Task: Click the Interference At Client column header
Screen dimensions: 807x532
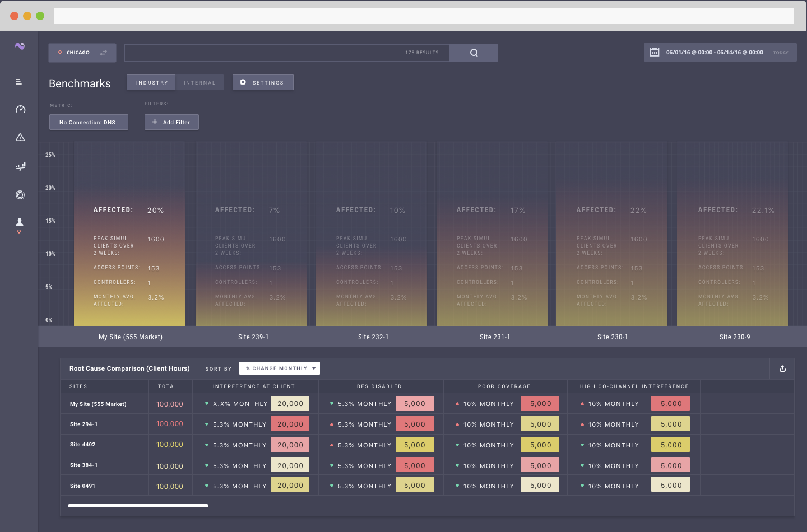Action: point(254,386)
